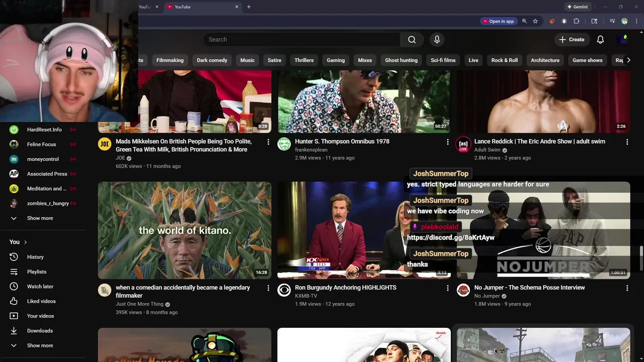Open a new browser tab

pyautogui.click(x=249, y=7)
